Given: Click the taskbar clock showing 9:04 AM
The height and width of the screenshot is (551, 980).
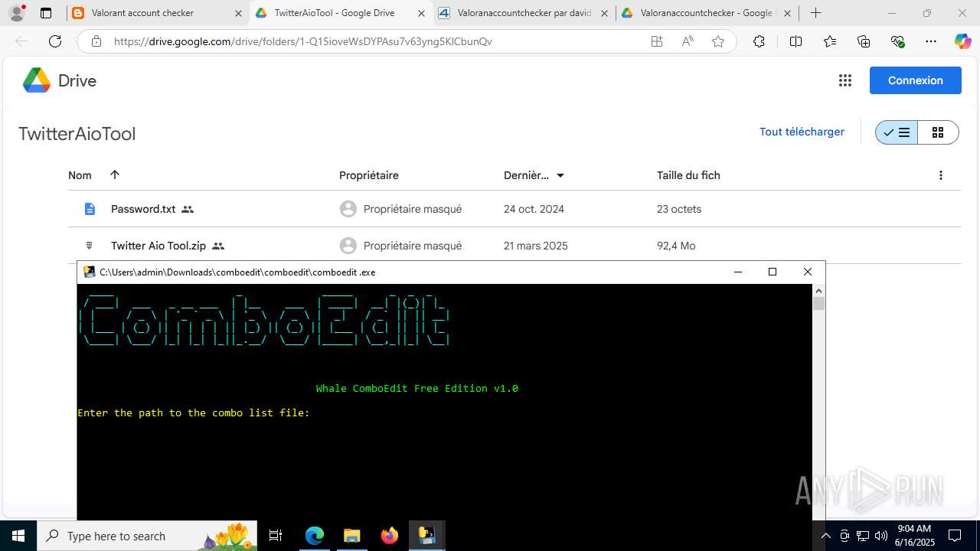Looking at the screenshot, I should coord(914,536).
